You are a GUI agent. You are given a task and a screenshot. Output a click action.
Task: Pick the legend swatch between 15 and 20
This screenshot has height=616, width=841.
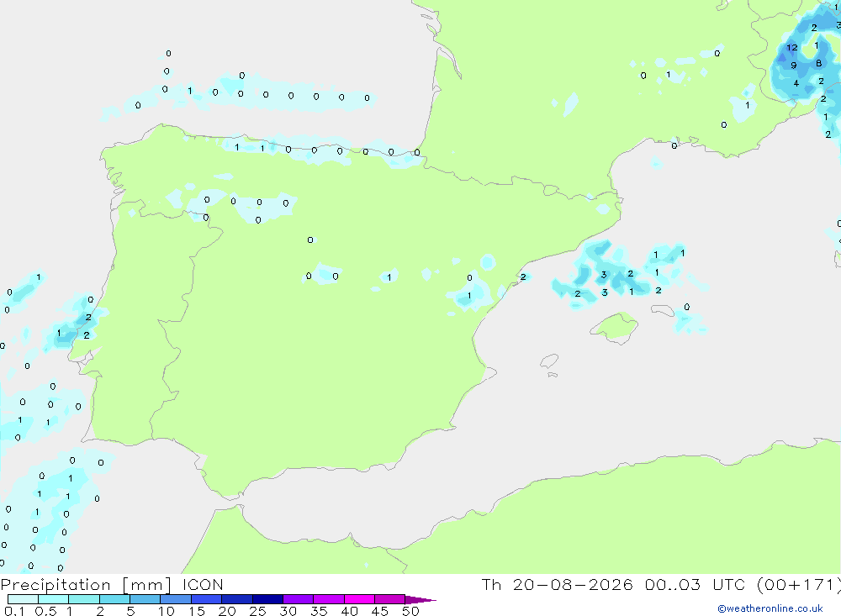[x=206, y=599]
